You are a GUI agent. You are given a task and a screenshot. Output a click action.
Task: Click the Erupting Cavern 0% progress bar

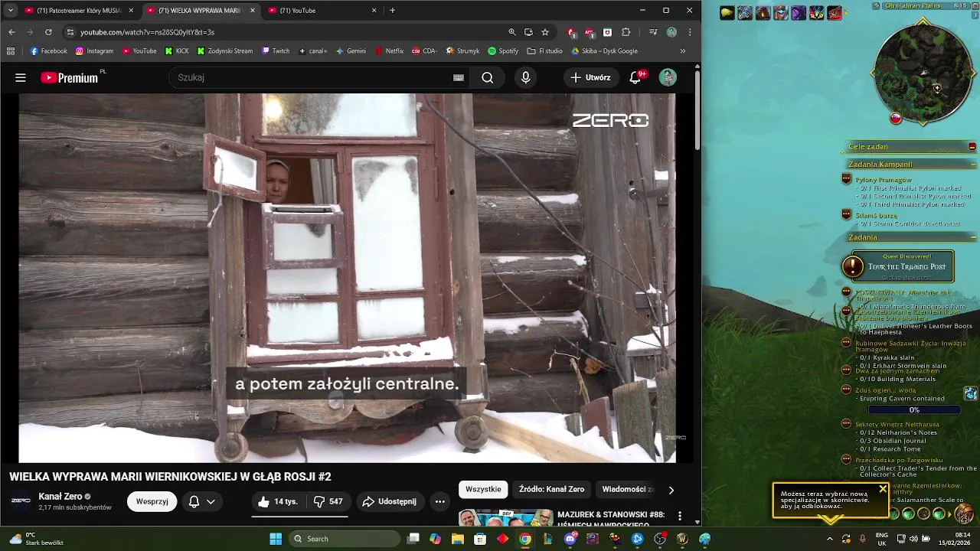click(914, 410)
